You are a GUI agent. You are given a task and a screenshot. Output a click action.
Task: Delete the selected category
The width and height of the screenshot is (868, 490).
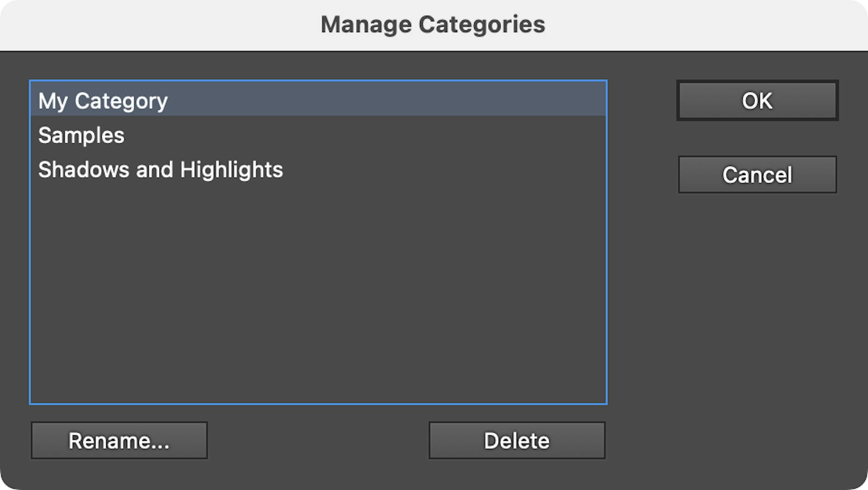516,440
